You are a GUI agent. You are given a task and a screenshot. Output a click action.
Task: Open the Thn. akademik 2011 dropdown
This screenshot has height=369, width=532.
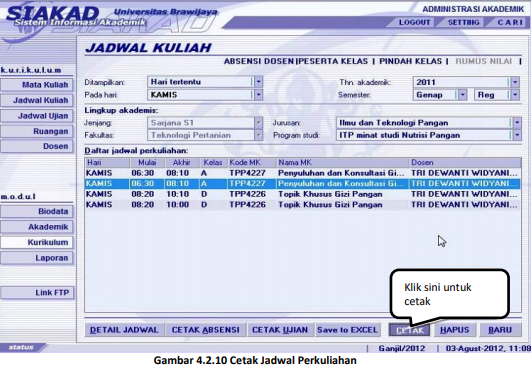pos(515,82)
